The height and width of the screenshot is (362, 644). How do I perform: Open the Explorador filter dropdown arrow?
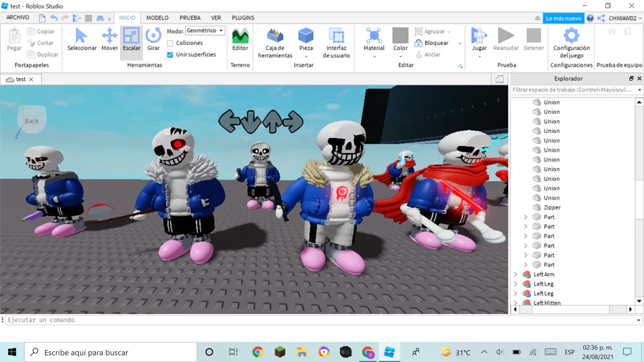(x=639, y=89)
